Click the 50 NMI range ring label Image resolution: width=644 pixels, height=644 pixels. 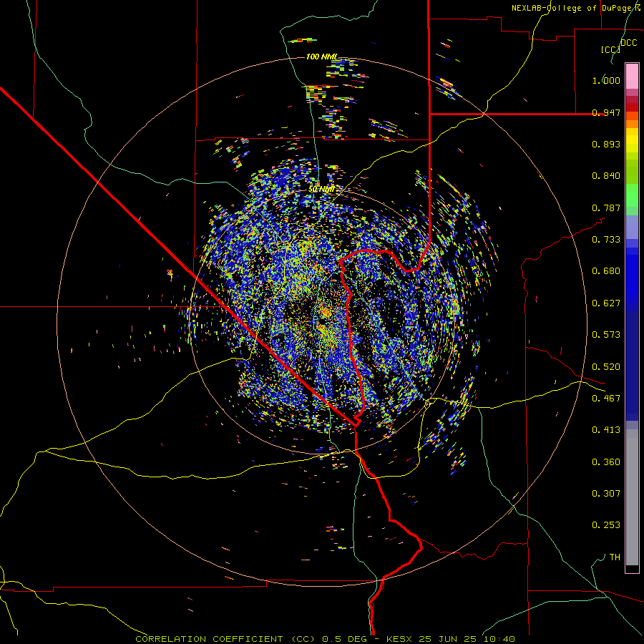321,190
